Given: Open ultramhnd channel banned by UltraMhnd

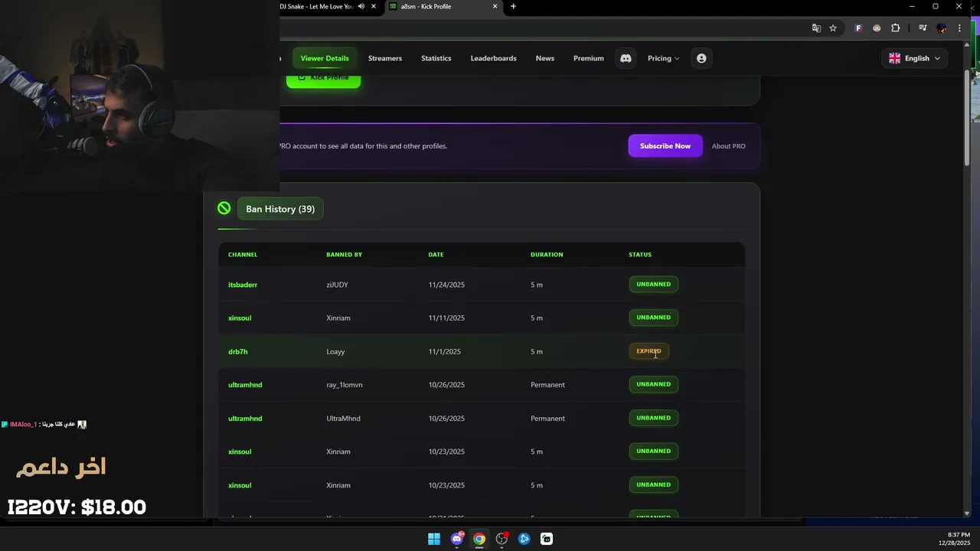Looking at the screenshot, I should 245,419.
